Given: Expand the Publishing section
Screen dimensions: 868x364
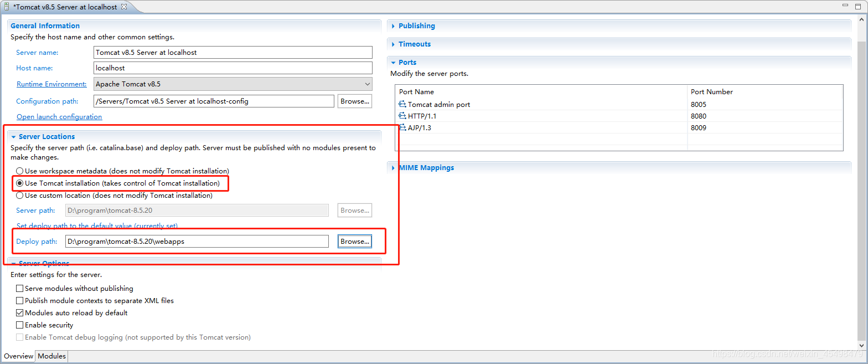Looking at the screenshot, I should [394, 26].
